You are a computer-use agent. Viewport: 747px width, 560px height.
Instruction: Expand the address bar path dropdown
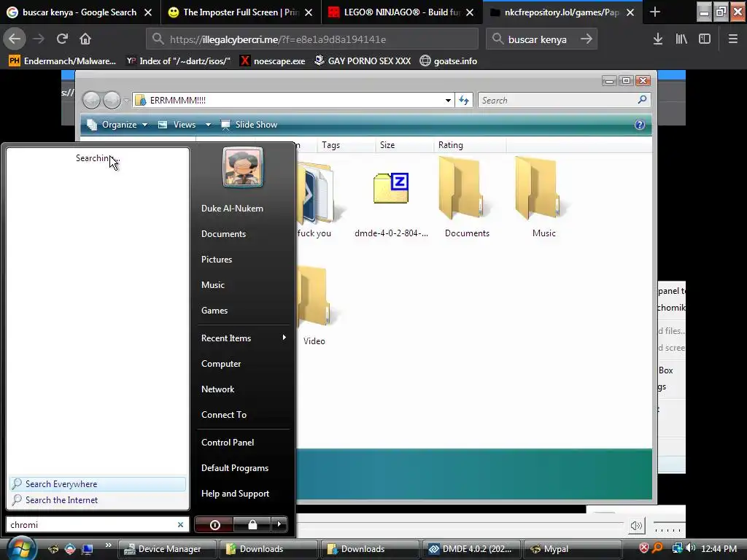pyautogui.click(x=448, y=101)
